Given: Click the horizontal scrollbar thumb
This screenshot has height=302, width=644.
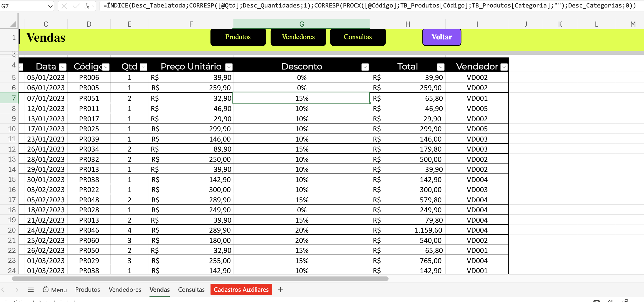Looking at the screenshot, I should [x=200, y=279].
